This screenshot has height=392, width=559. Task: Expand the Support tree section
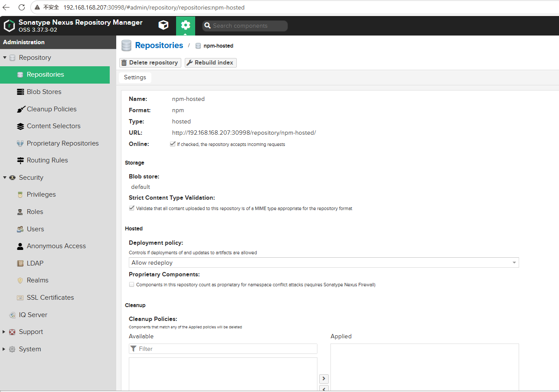click(4, 332)
